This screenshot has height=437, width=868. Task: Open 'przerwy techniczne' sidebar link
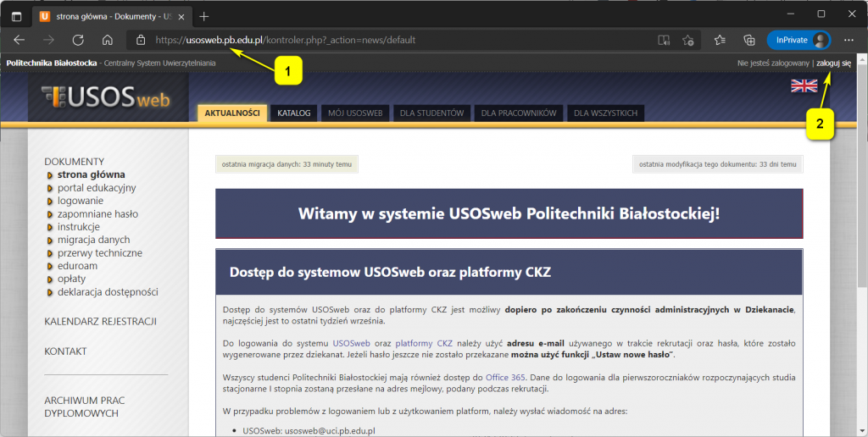click(x=100, y=252)
